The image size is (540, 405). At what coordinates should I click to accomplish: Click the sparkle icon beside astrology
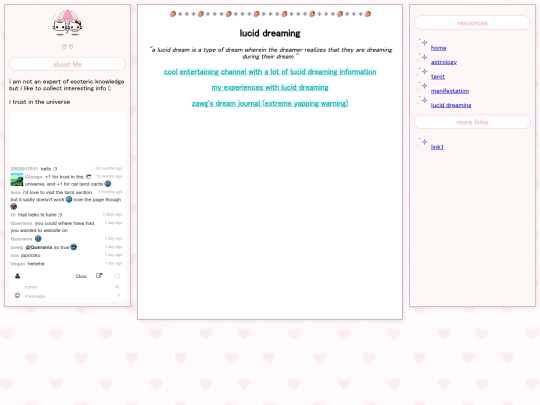422,58
